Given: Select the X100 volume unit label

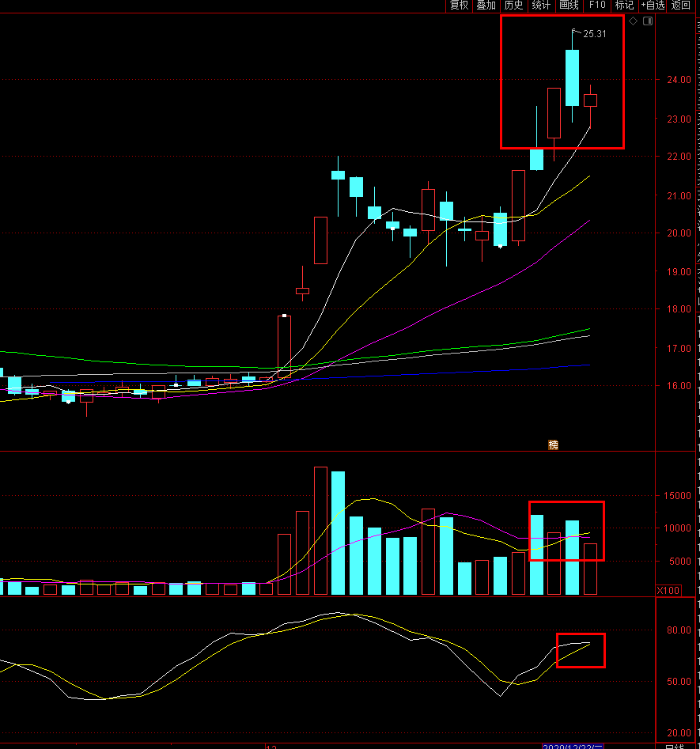Looking at the screenshot, I should [x=668, y=590].
